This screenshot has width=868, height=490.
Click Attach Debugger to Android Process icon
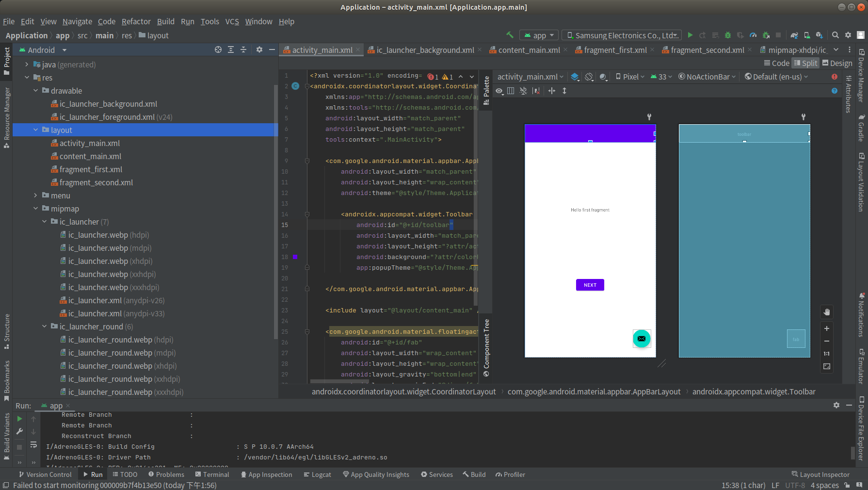(x=766, y=35)
